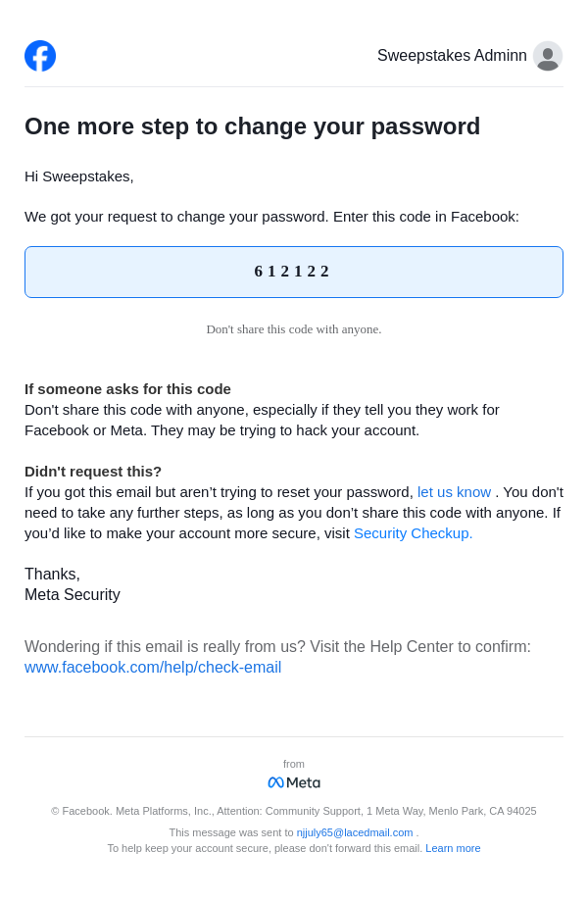Image resolution: width=588 pixels, height=903 pixels.
Task: Click the password change heading
Action: (252, 126)
